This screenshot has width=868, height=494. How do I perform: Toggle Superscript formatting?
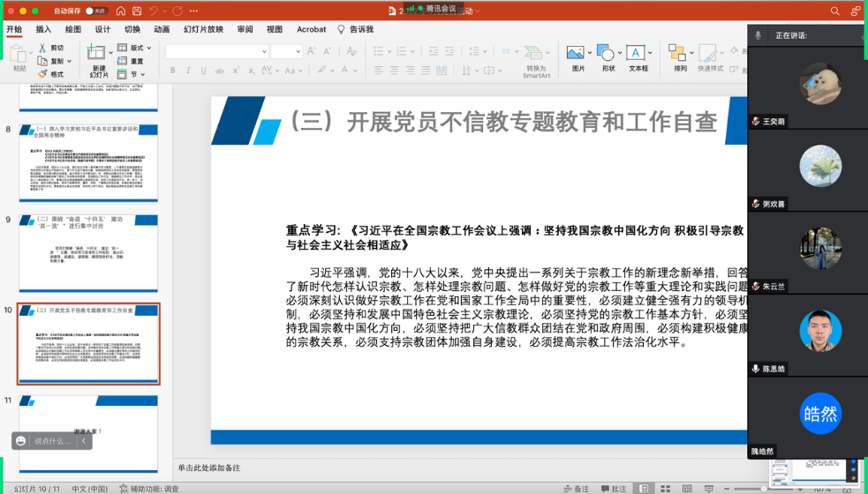click(236, 71)
